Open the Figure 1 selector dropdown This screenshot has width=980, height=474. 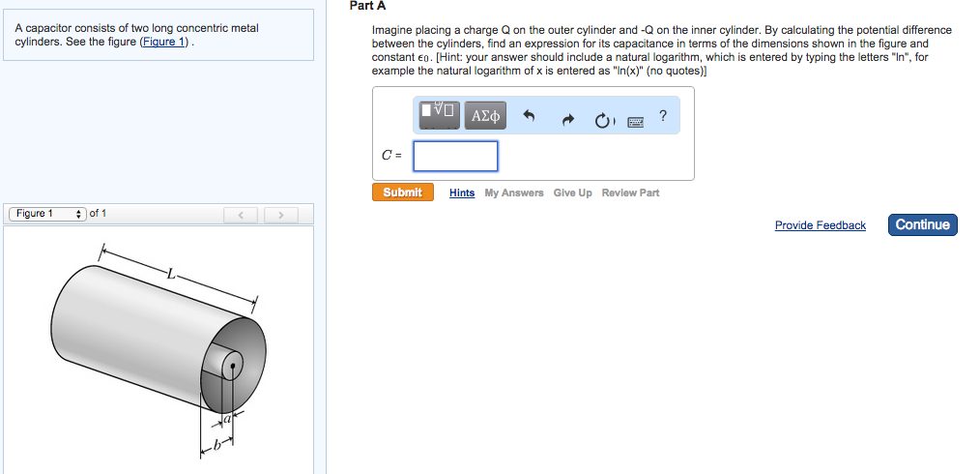(46, 214)
